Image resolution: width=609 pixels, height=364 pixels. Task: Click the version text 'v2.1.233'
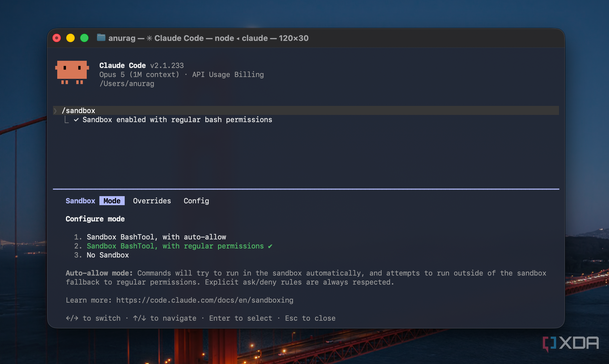[x=167, y=66]
